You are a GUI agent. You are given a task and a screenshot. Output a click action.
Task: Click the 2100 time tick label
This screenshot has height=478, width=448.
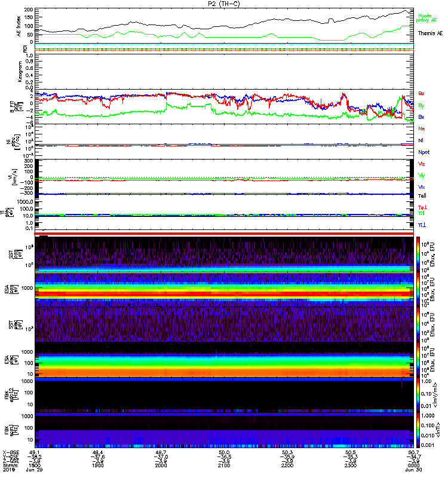pos(224,465)
